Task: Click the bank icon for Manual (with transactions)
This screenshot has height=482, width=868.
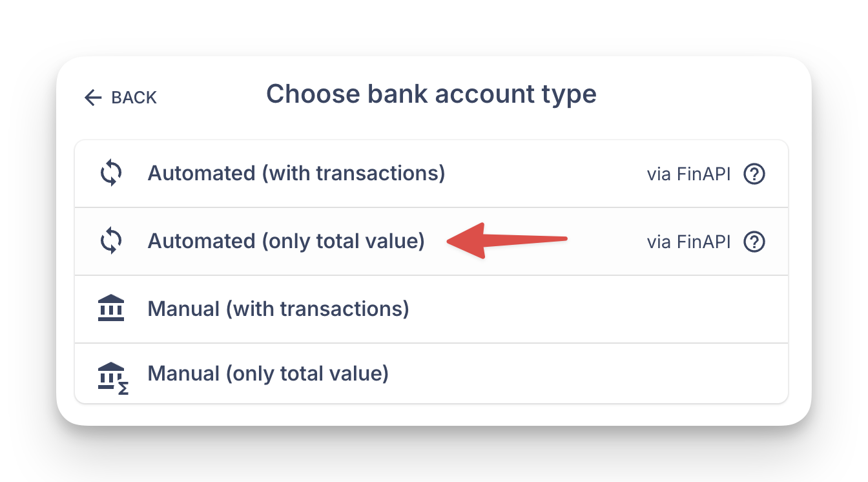Action: point(111,308)
